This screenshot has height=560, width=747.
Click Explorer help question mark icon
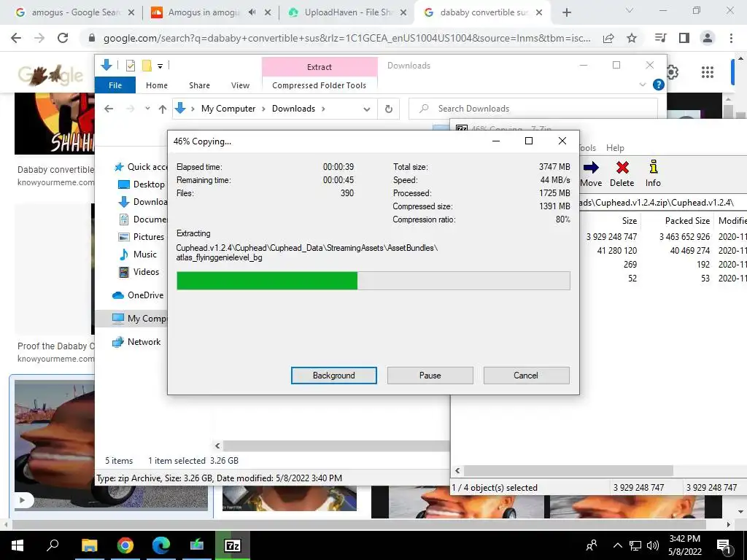click(x=659, y=85)
